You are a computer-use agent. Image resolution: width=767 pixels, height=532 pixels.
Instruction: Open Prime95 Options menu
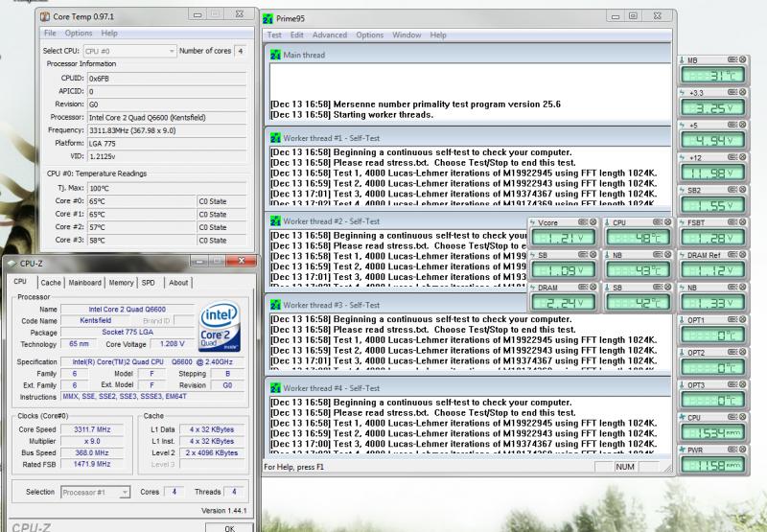click(370, 35)
